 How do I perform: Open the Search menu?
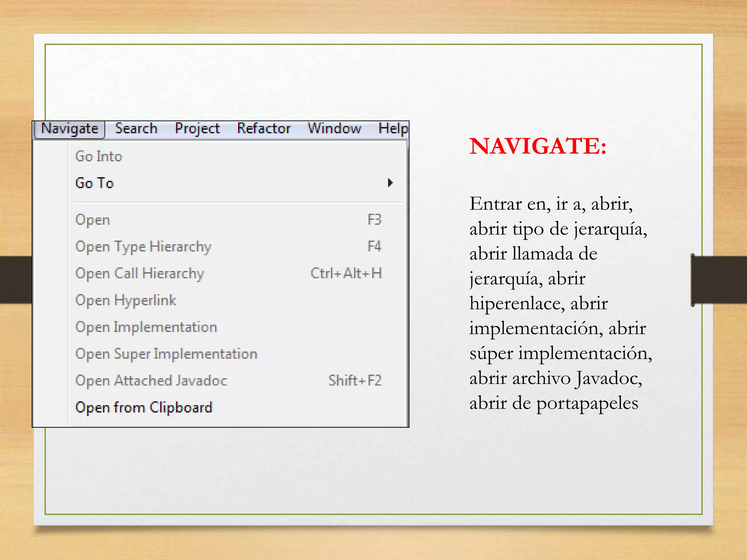click(136, 129)
